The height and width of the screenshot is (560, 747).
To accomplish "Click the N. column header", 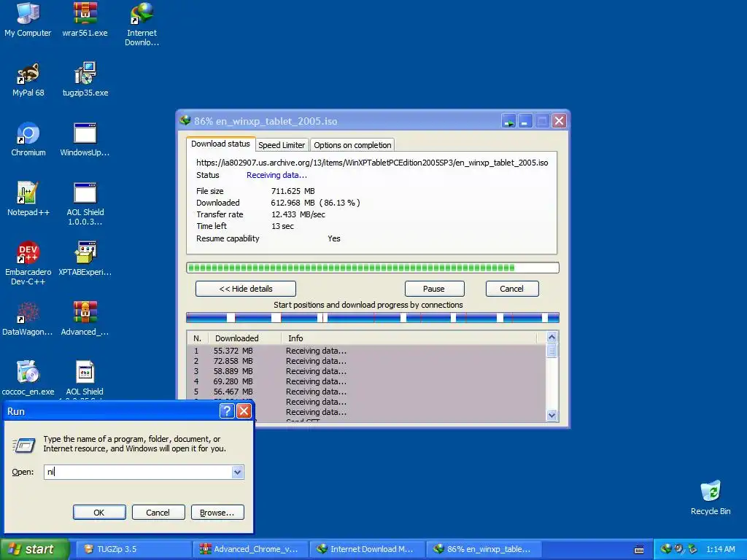I will click(x=198, y=338).
